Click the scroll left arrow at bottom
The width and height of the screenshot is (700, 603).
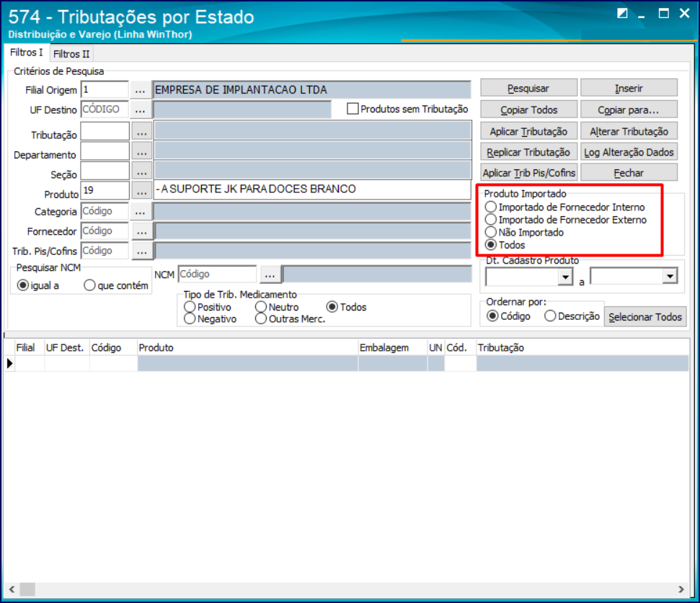(12, 589)
